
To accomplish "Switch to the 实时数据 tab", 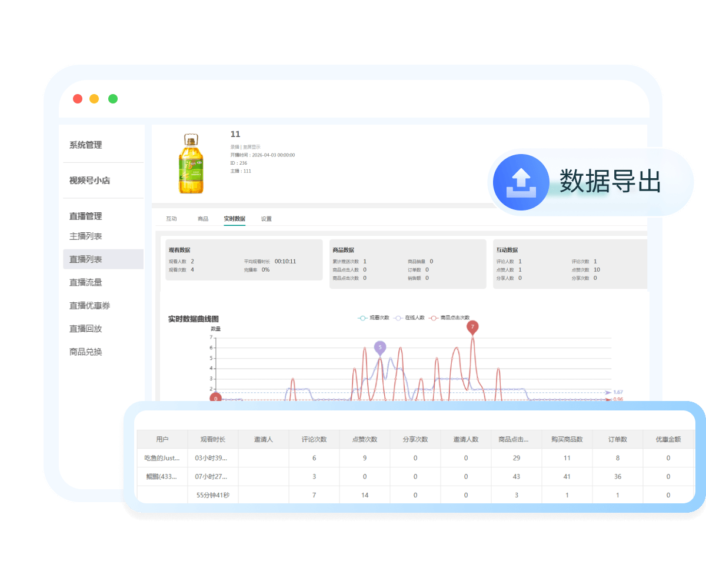I will click(x=234, y=219).
